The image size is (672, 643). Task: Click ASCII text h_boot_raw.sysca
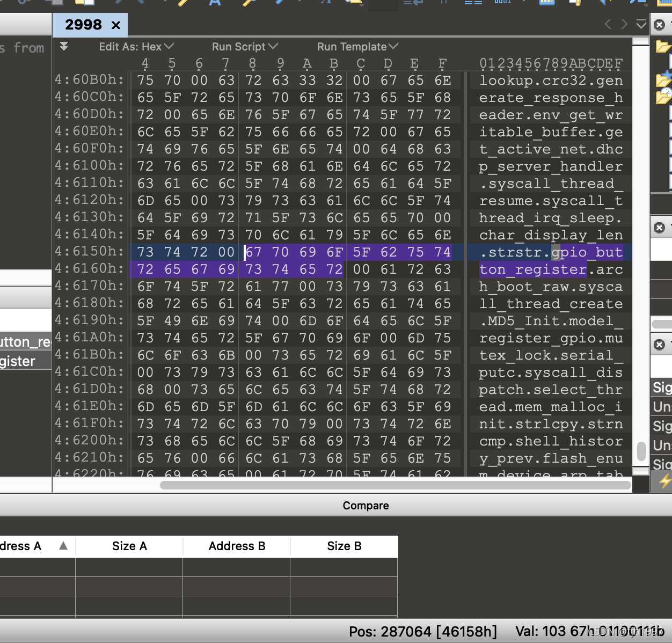point(551,287)
